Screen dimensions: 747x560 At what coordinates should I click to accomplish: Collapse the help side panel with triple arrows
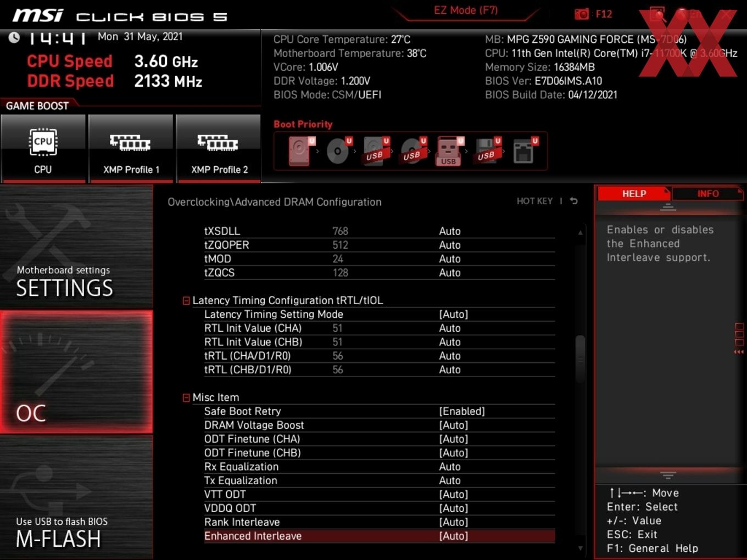[x=739, y=352]
